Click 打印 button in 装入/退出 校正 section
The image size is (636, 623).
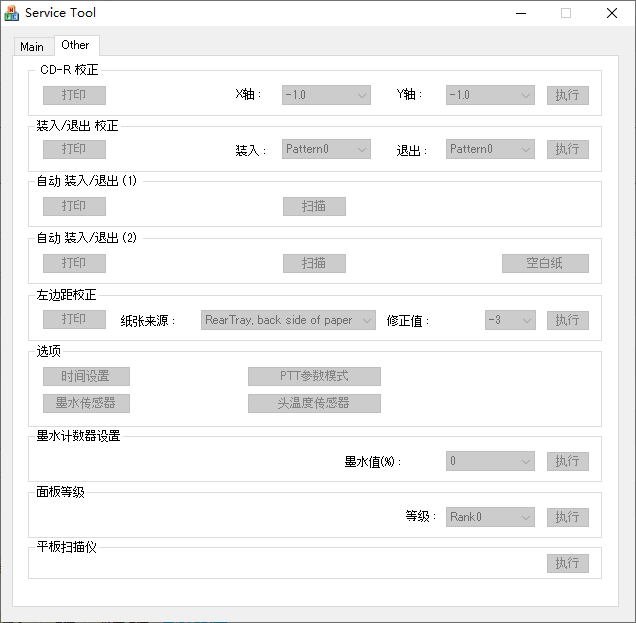[x=74, y=149]
